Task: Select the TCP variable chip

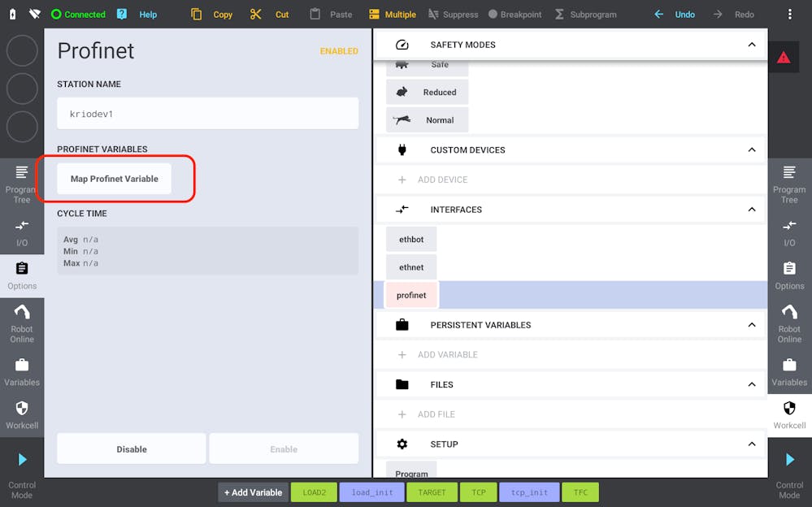Action: point(479,492)
